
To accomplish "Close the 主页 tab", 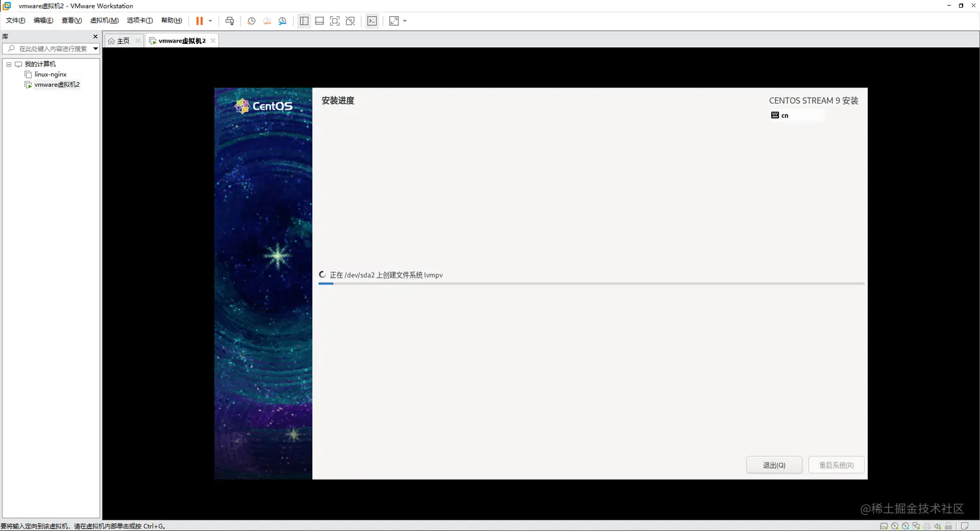I will coord(138,41).
